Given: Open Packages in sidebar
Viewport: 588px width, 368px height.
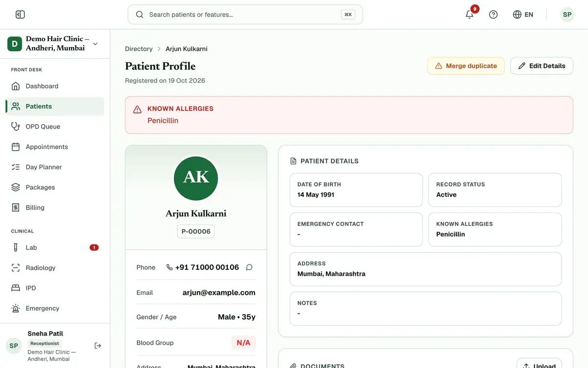Looking at the screenshot, I should click(x=55, y=187).
